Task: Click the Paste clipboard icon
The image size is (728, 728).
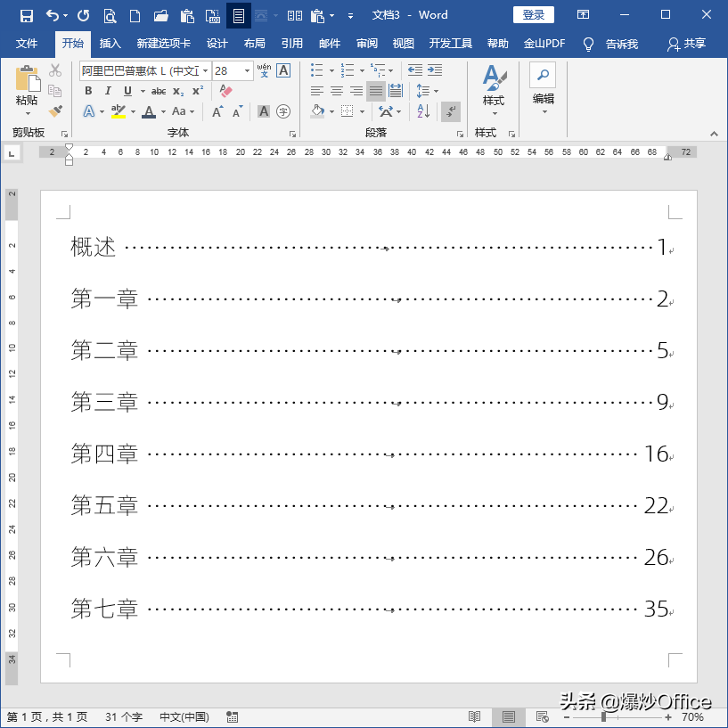Action: 28,78
